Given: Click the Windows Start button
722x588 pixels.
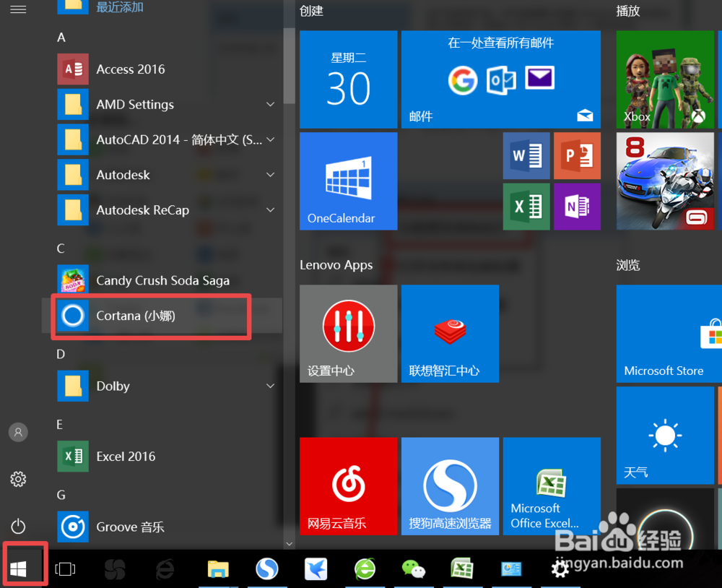Looking at the screenshot, I should [x=19, y=569].
